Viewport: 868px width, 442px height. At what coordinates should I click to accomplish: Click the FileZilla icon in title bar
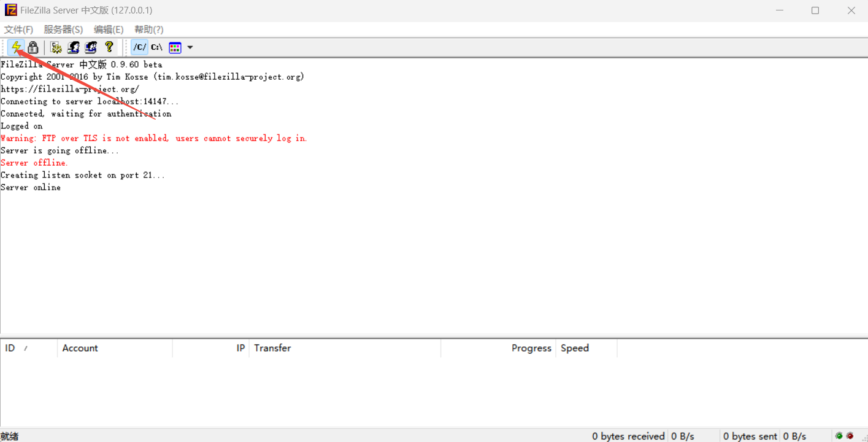coord(10,10)
